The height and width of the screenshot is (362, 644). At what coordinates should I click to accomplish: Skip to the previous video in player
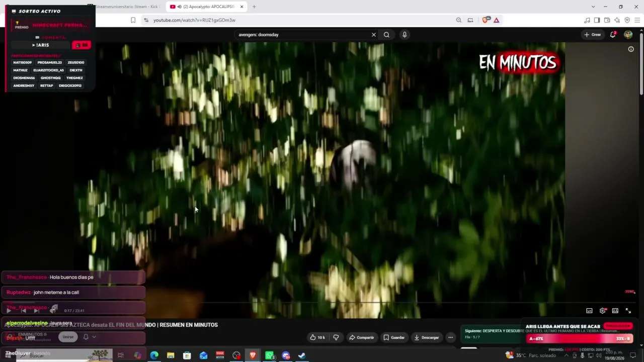pos(23,311)
